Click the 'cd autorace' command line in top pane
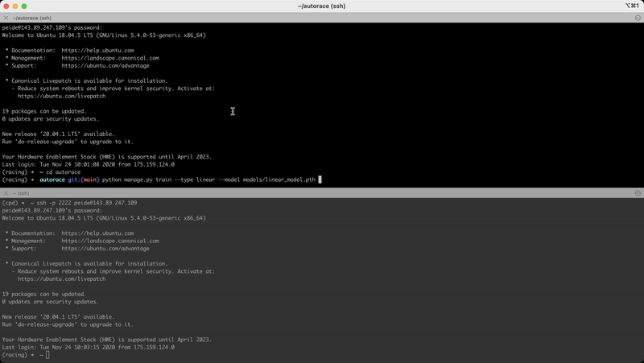This screenshot has width=644, height=363. (64, 172)
